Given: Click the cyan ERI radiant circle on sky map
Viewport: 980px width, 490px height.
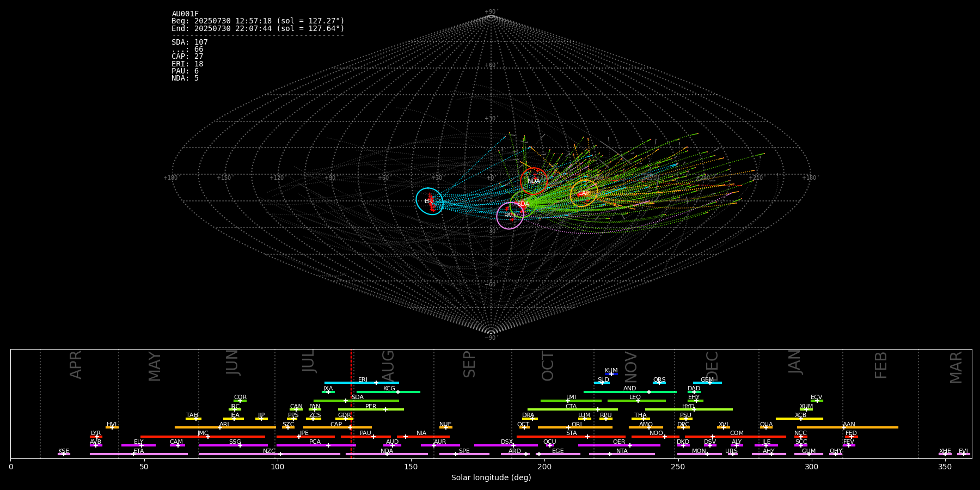Looking at the screenshot, I should tap(430, 201).
